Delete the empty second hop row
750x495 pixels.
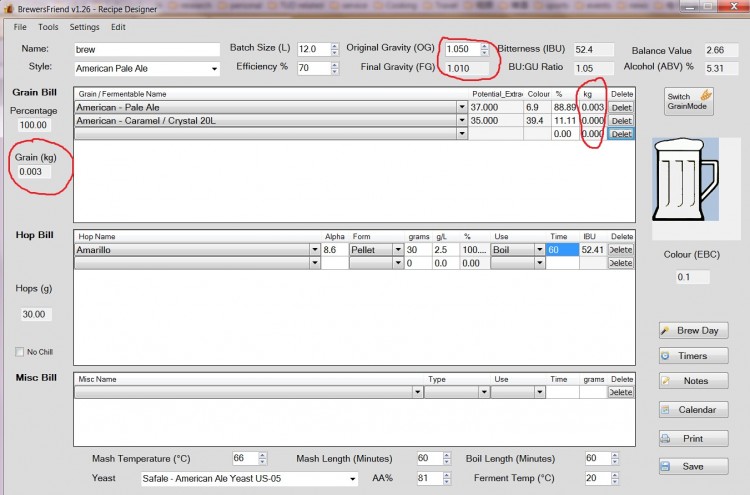[x=621, y=263]
